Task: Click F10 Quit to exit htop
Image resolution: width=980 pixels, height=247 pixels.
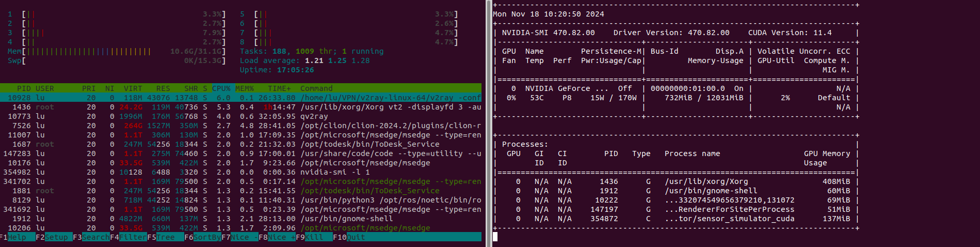Action: pyautogui.click(x=355, y=237)
